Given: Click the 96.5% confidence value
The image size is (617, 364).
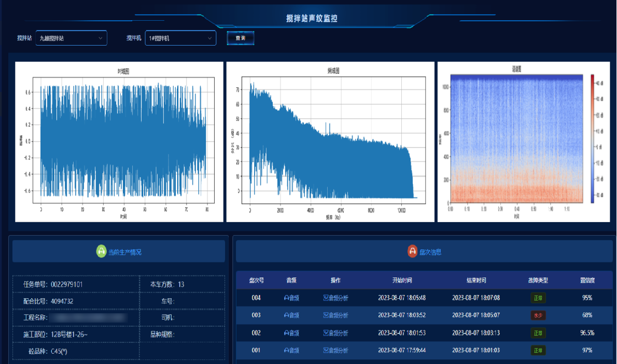Looking at the screenshot, I should click(587, 333).
